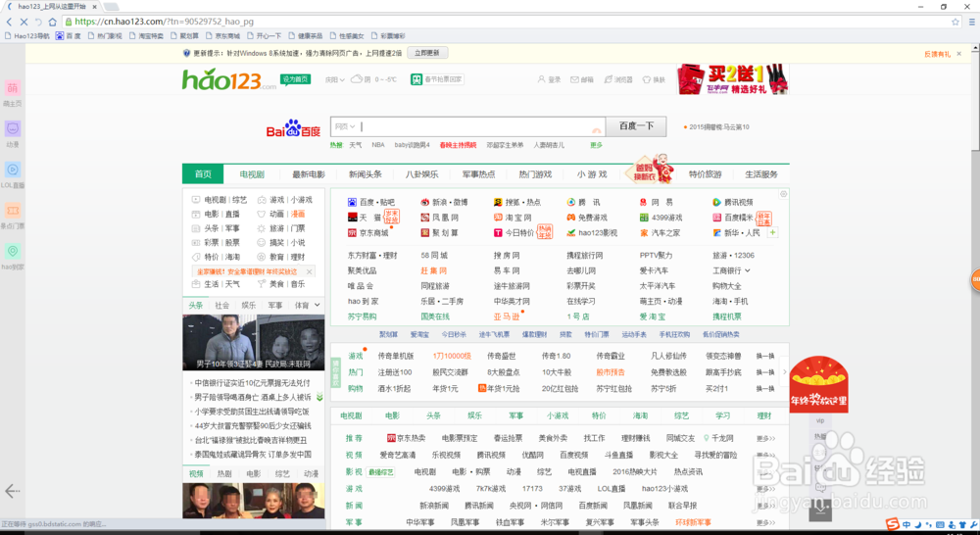Open the 网页 search type dropdown
The height and width of the screenshot is (535, 980).
coord(345,126)
